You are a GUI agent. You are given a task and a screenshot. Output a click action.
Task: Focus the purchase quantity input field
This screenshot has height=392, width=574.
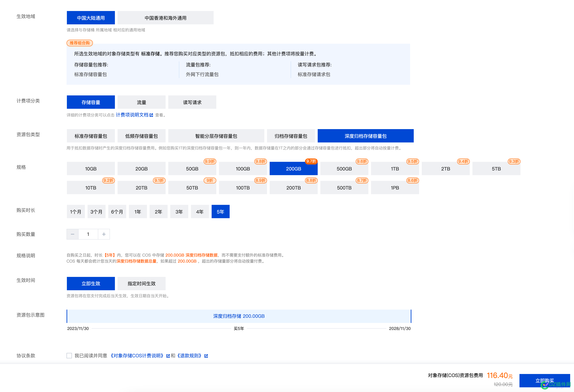pyautogui.click(x=88, y=234)
